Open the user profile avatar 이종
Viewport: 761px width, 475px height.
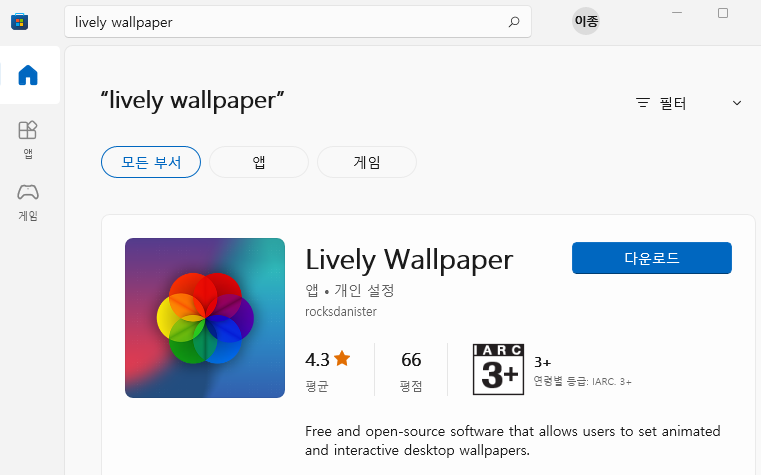pyautogui.click(x=586, y=21)
